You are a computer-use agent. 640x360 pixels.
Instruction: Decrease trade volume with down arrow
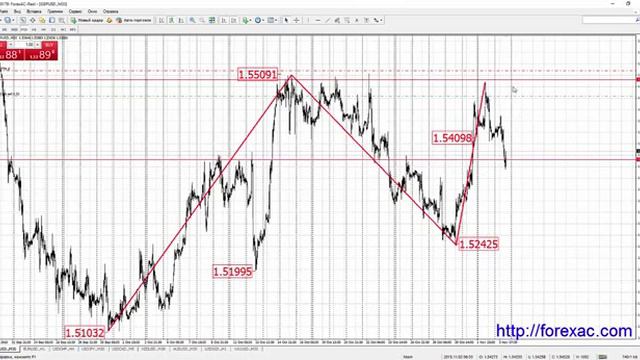pos(11,44)
